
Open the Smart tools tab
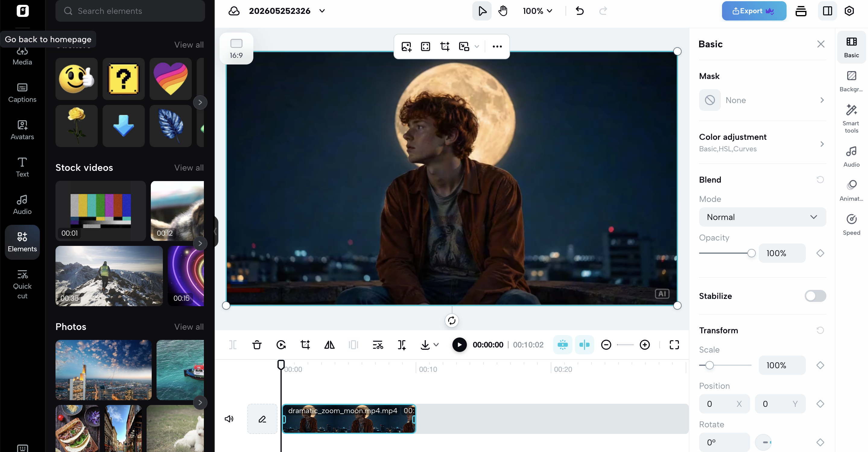851,118
